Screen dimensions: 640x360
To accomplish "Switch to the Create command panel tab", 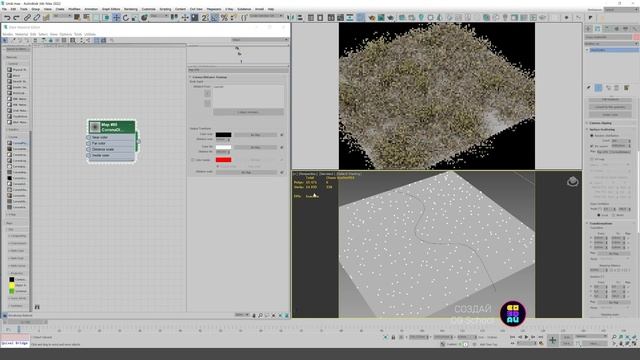I will coord(589,29).
